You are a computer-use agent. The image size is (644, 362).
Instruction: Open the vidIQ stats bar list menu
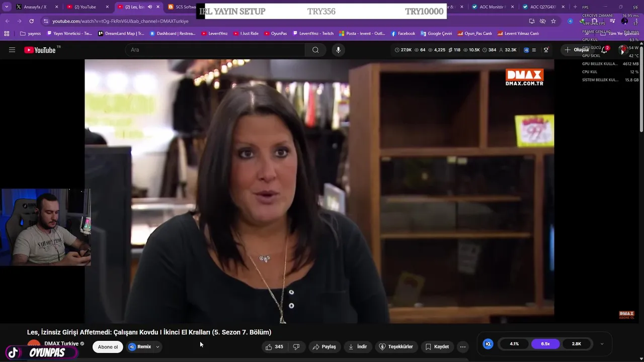[534, 50]
